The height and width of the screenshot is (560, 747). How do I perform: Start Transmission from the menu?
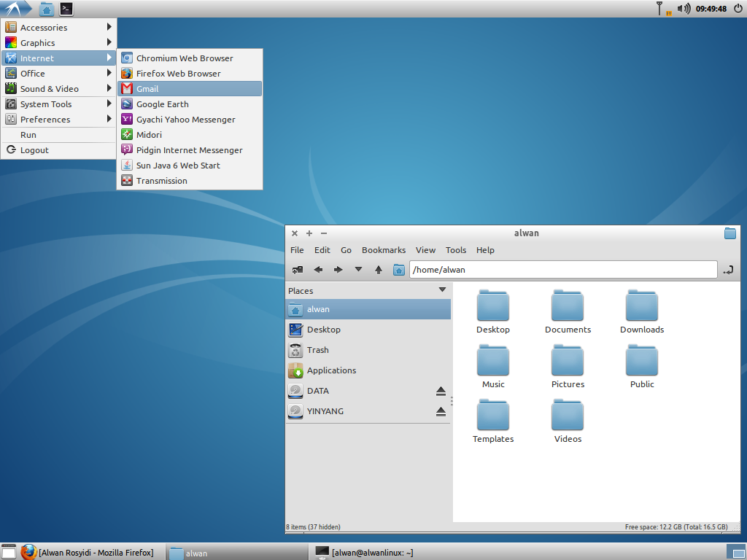(190, 181)
